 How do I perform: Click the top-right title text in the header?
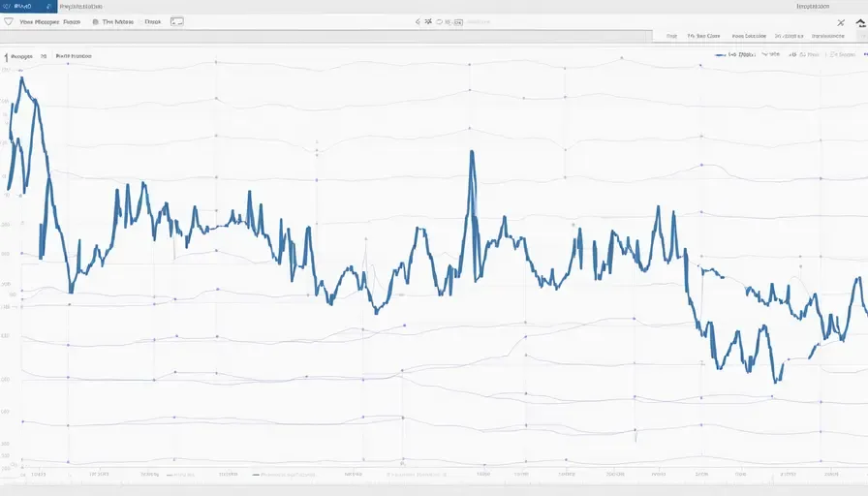(813, 7)
